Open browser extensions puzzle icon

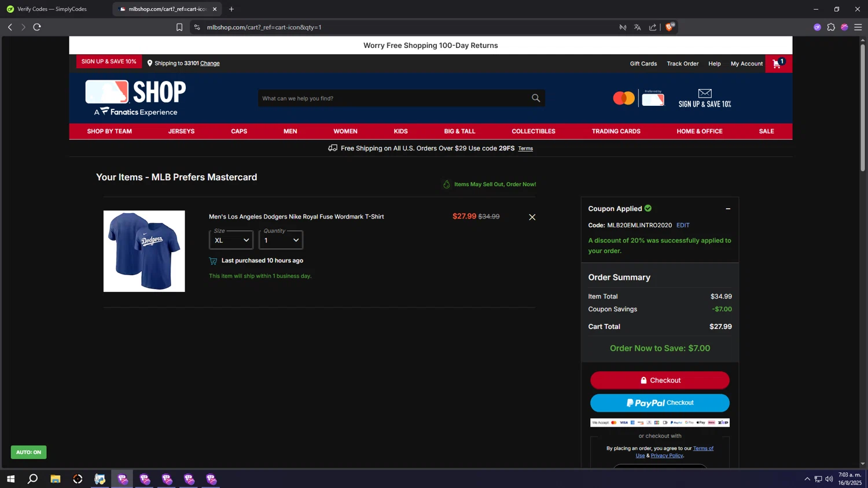pyautogui.click(x=831, y=27)
